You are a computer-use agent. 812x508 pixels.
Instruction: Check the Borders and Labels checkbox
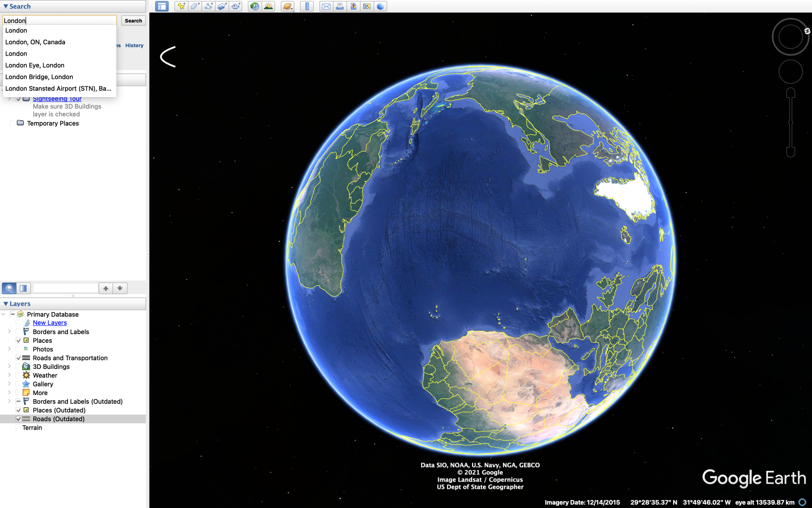click(x=19, y=332)
